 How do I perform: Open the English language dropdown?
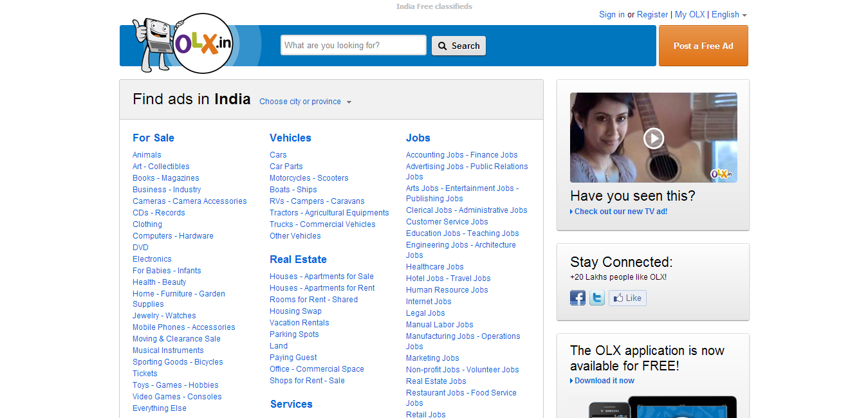click(x=729, y=15)
